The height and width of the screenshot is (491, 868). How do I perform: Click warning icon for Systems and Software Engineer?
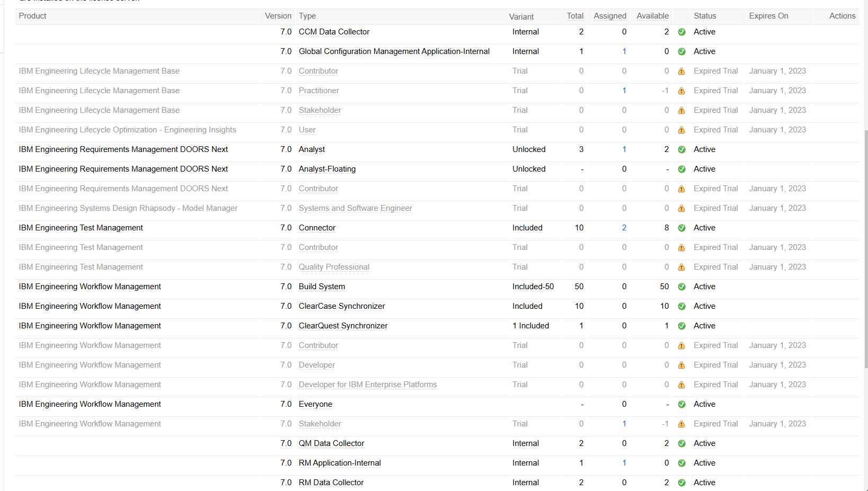pyautogui.click(x=682, y=209)
